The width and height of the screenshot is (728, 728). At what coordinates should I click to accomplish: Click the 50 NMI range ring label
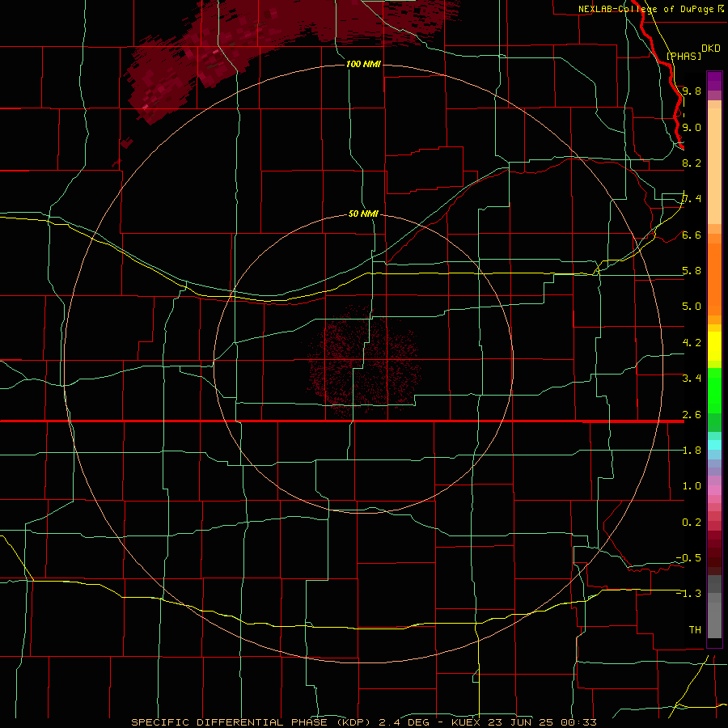click(x=363, y=214)
